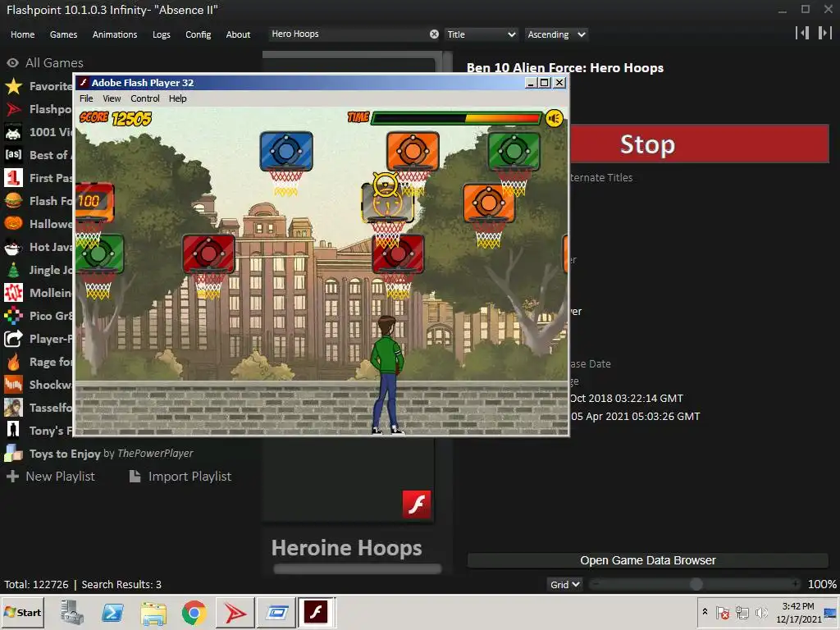Click the Ben 10 character in the game

(388, 375)
